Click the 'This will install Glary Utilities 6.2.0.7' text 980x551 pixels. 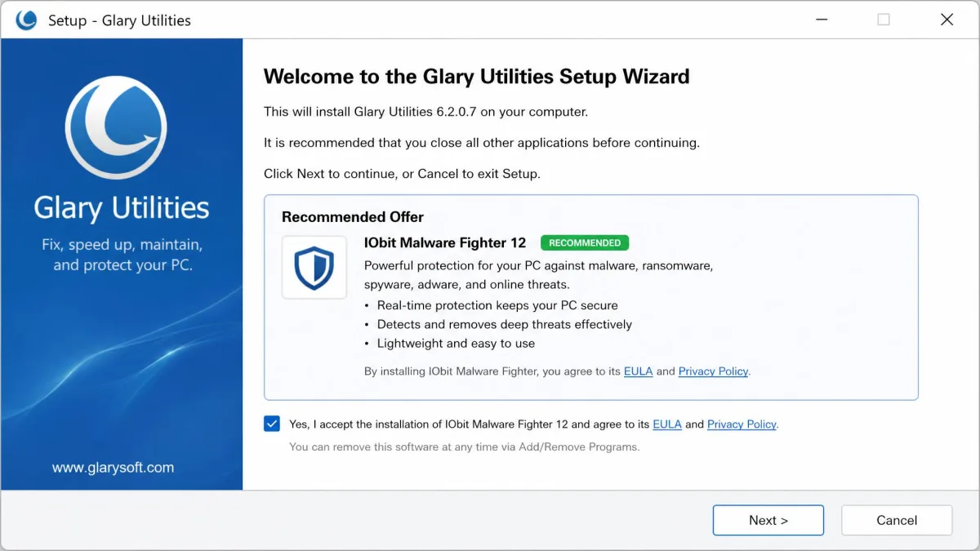click(425, 112)
